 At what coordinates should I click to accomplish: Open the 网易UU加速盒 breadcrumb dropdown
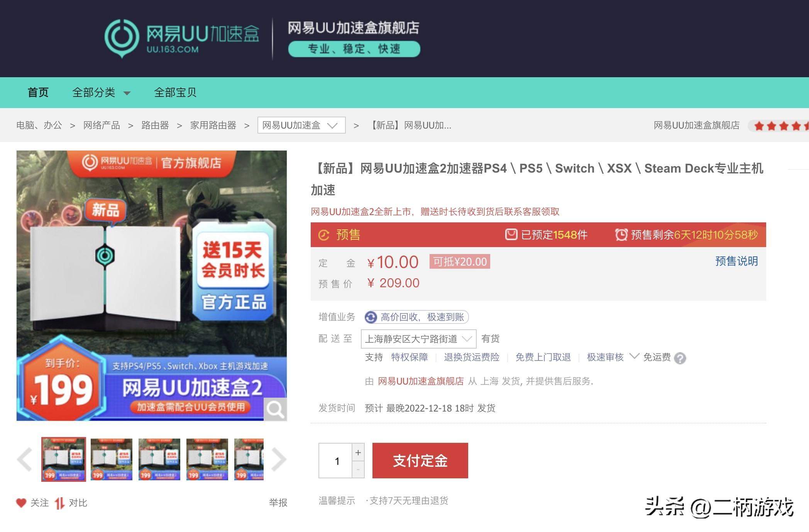click(301, 125)
